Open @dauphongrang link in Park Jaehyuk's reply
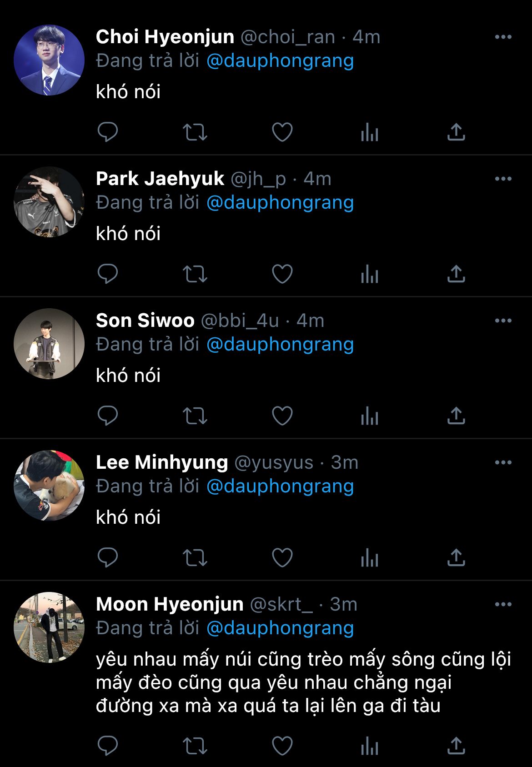Screen dimensions: 532x767 (x=280, y=203)
